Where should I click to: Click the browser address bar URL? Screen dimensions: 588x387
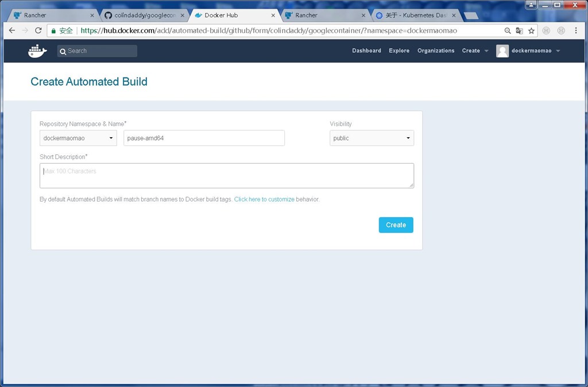[269, 31]
